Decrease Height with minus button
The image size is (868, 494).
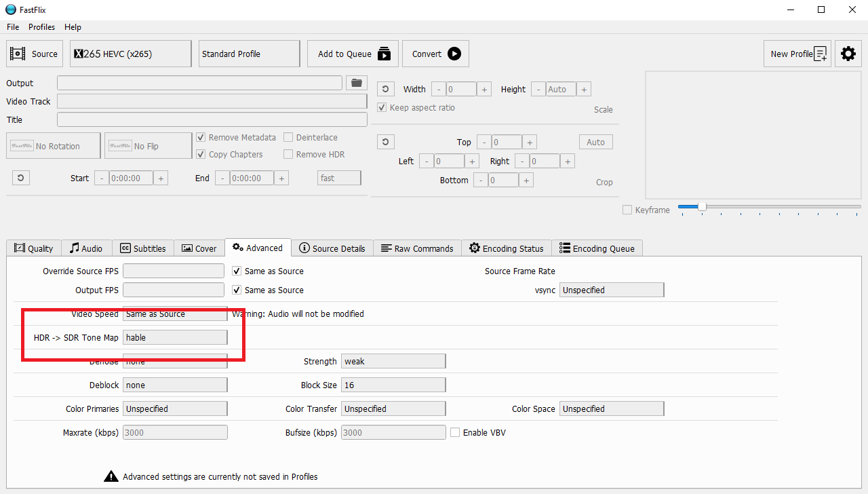(538, 89)
